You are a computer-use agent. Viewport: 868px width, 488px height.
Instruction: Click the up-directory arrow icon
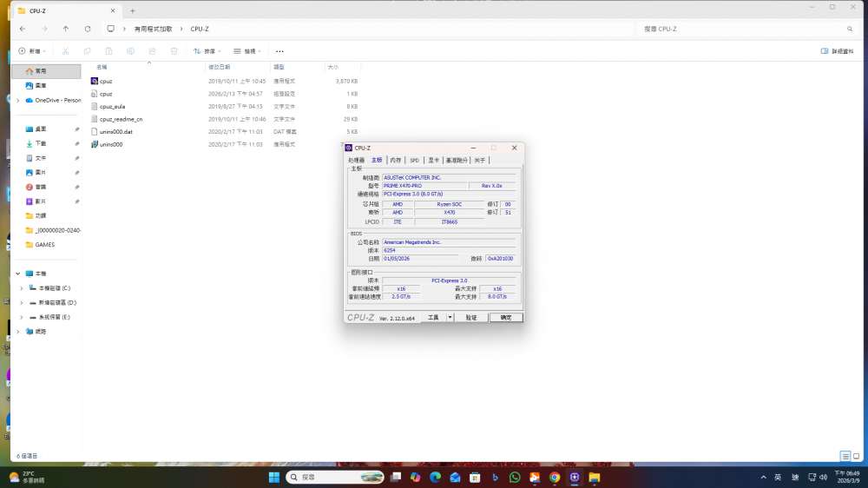[66, 29]
